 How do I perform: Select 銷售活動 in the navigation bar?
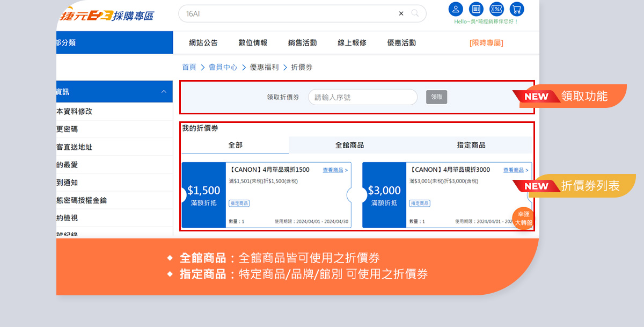(x=302, y=43)
